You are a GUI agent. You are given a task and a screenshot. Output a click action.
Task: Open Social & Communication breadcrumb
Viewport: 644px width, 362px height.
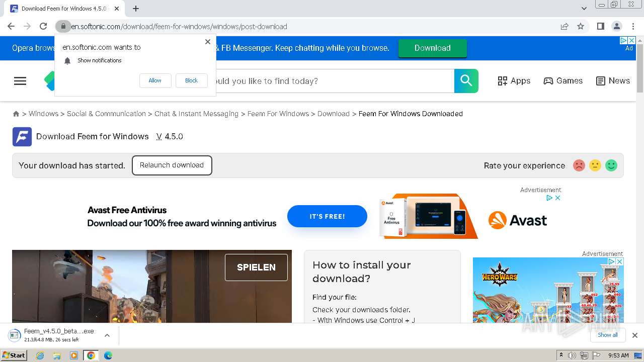pyautogui.click(x=106, y=114)
